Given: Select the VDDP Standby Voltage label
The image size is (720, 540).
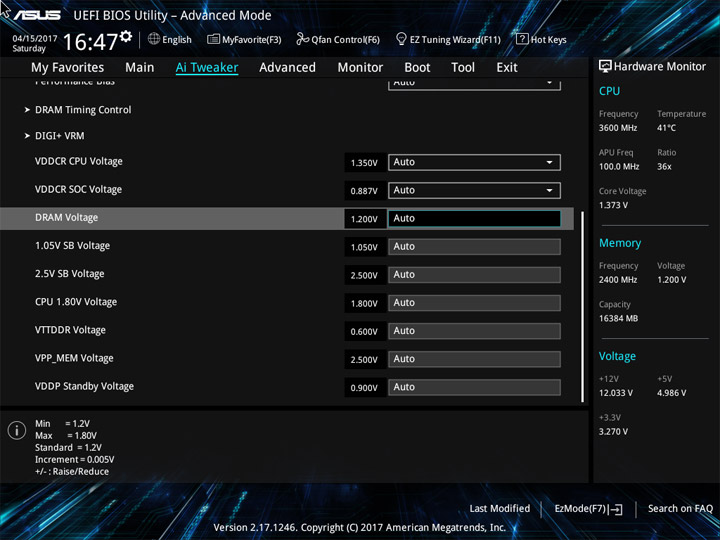Looking at the screenshot, I should [x=84, y=386].
